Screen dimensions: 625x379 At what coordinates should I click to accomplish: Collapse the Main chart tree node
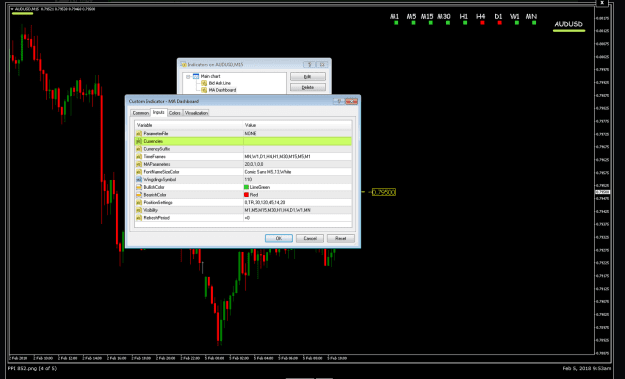188,77
